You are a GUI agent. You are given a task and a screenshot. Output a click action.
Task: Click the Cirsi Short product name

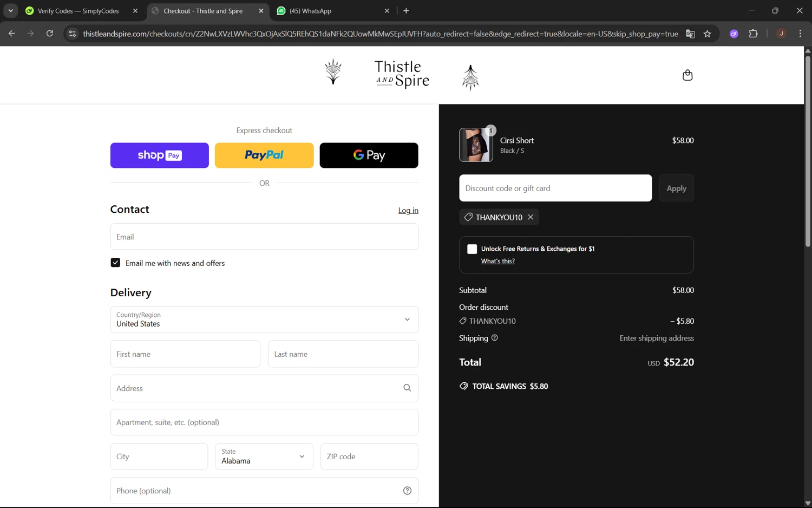[517, 140]
